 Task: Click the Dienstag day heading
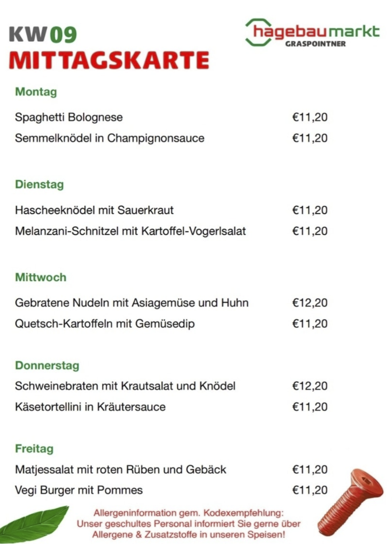pyautogui.click(x=39, y=185)
